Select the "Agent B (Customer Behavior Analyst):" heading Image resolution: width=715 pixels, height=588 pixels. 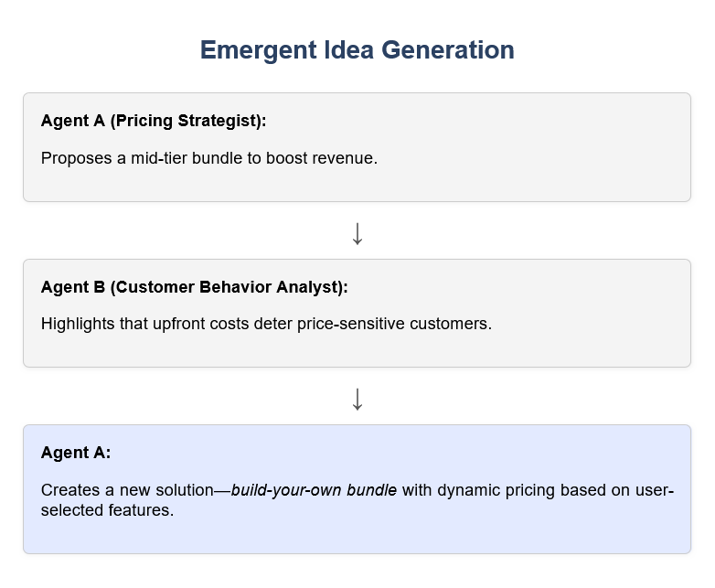[x=195, y=287]
